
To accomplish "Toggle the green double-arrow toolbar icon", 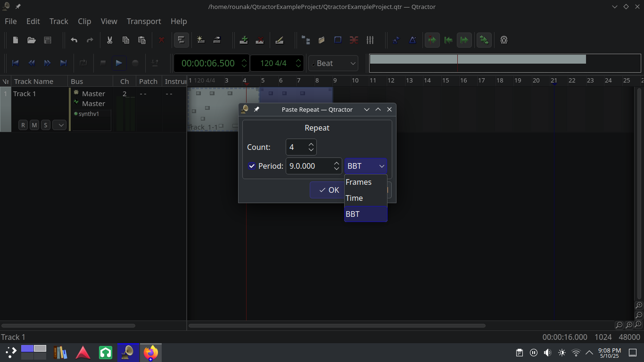I will coord(484,40).
